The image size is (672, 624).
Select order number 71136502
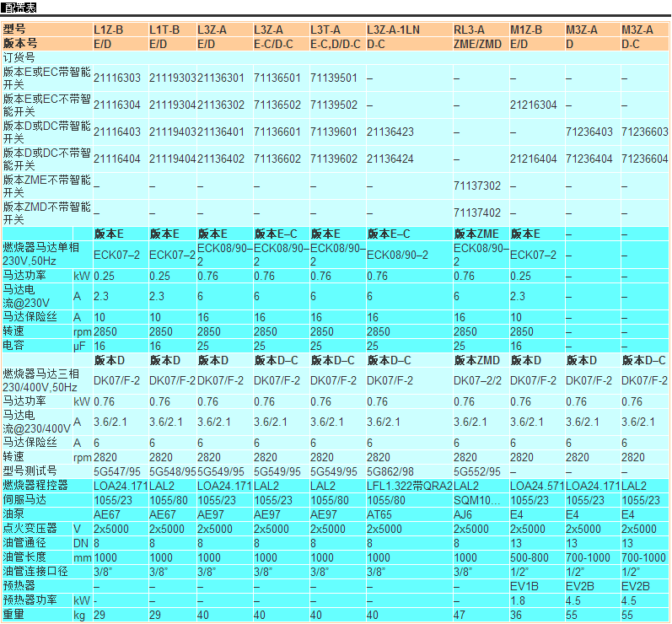tap(277, 105)
